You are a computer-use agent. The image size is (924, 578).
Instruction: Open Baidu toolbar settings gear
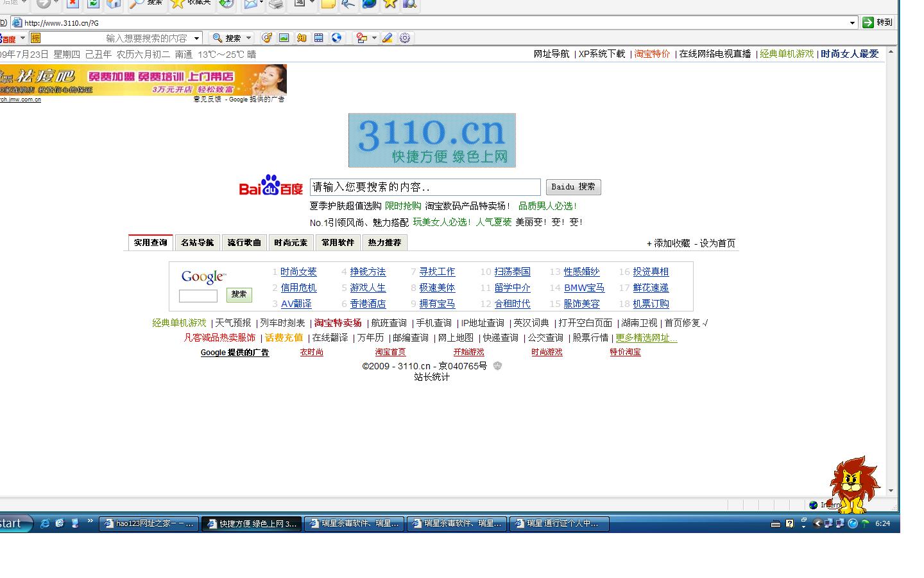405,38
